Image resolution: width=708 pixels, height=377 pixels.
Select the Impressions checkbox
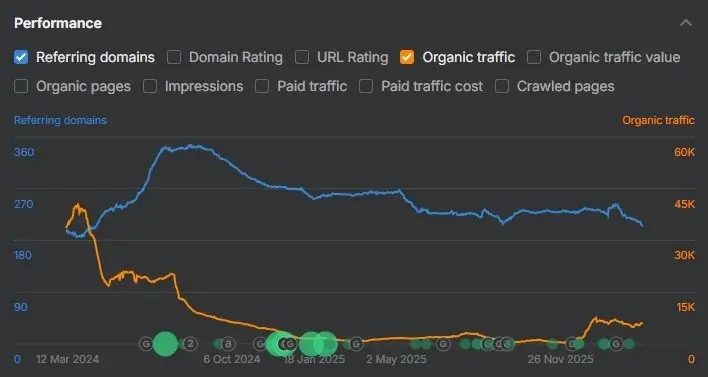pyautogui.click(x=150, y=86)
